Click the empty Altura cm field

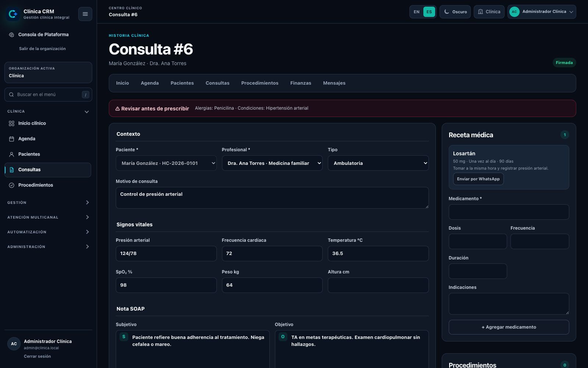pyautogui.click(x=378, y=285)
